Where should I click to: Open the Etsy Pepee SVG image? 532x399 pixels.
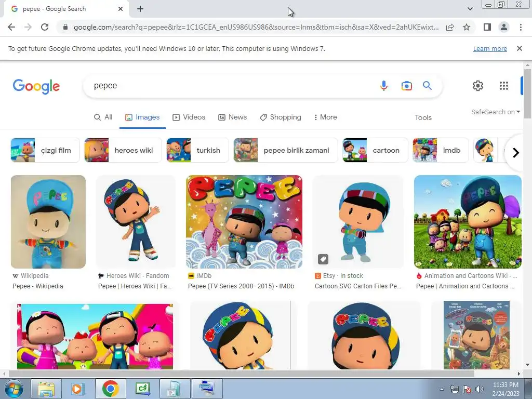point(358,222)
